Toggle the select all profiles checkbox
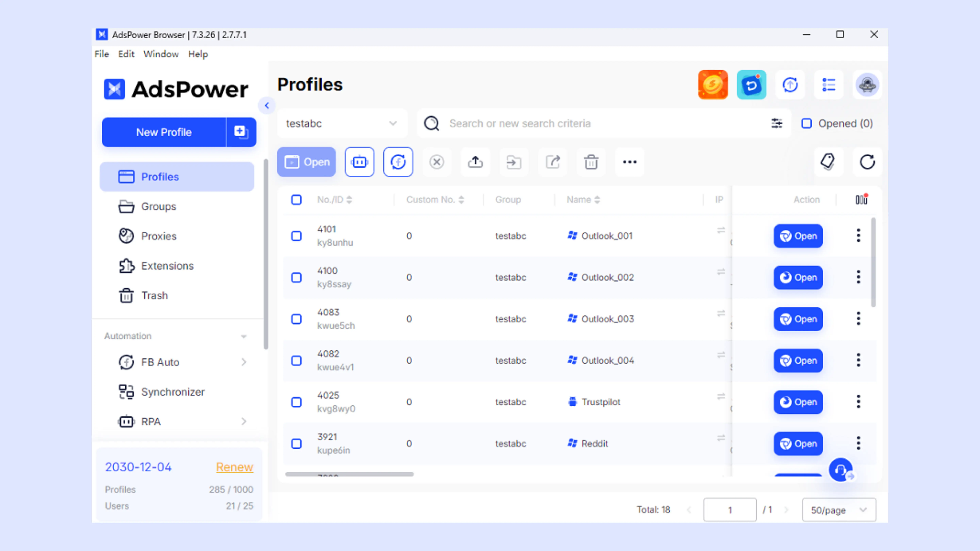 tap(296, 200)
